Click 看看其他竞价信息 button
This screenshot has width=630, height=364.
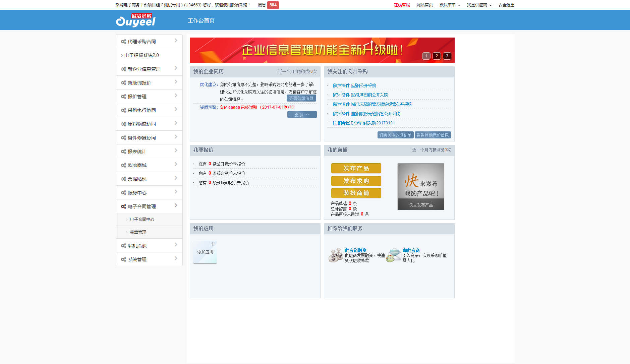[x=433, y=135]
